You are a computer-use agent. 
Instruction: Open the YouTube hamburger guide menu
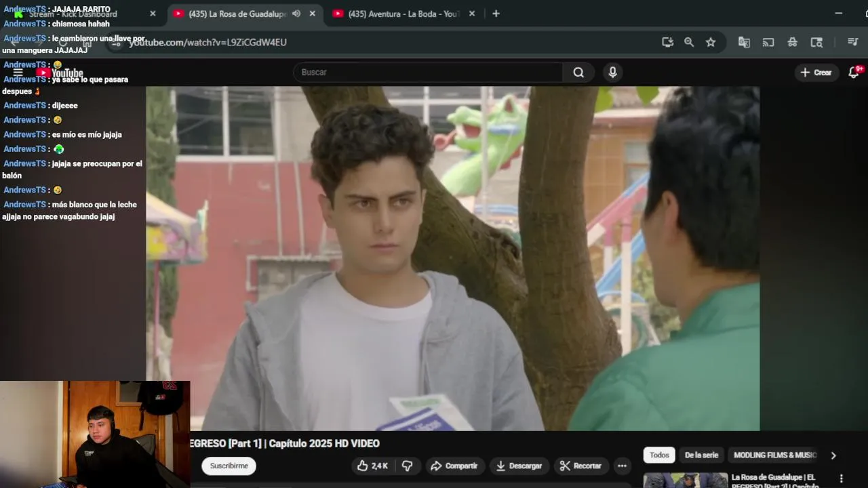(18, 73)
